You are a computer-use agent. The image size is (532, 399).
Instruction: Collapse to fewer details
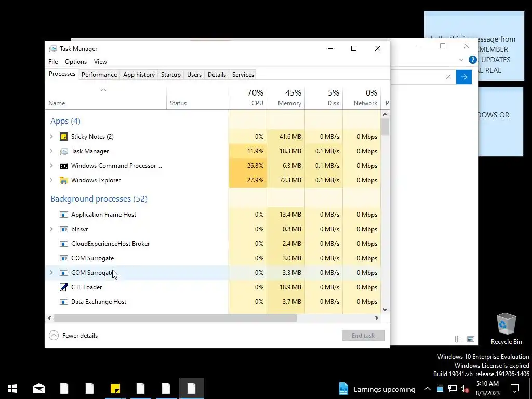tap(73, 336)
